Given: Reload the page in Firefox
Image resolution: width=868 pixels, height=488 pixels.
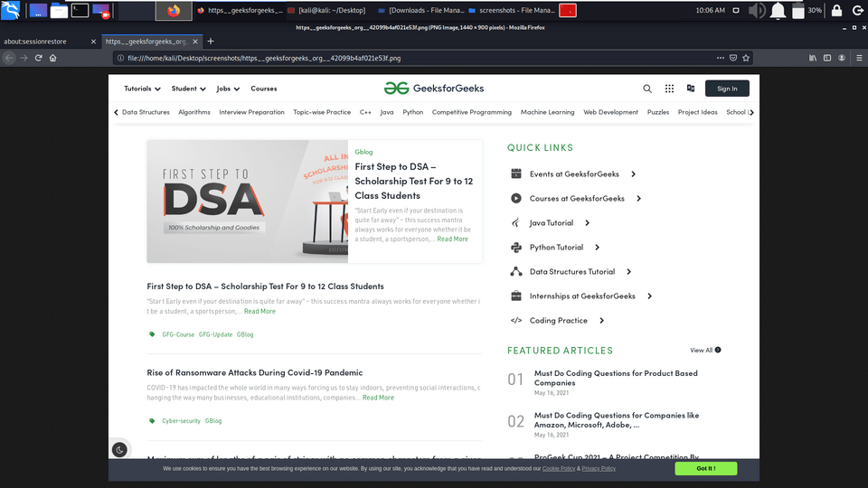Looking at the screenshot, I should click(38, 58).
